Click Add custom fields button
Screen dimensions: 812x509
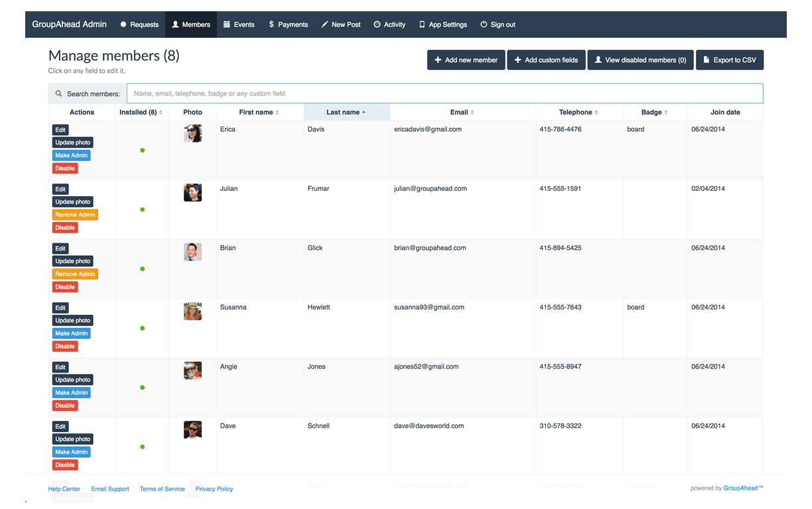click(546, 60)
